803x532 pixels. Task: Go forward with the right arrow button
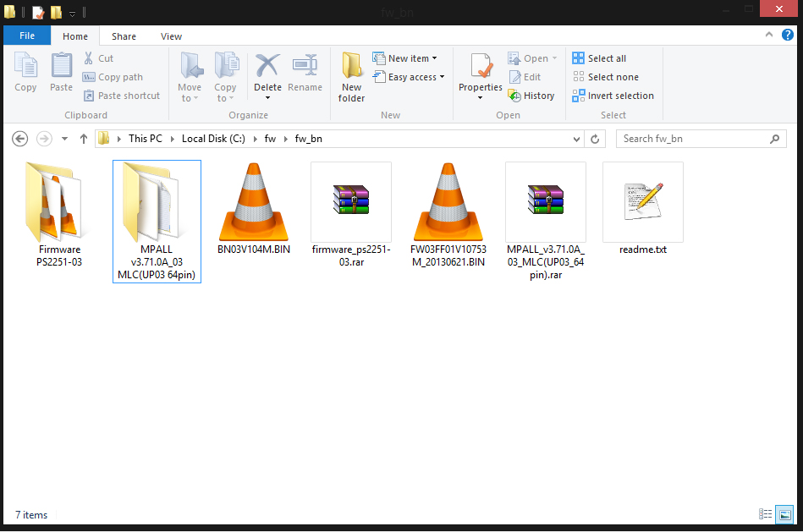[x=44, y=139]
